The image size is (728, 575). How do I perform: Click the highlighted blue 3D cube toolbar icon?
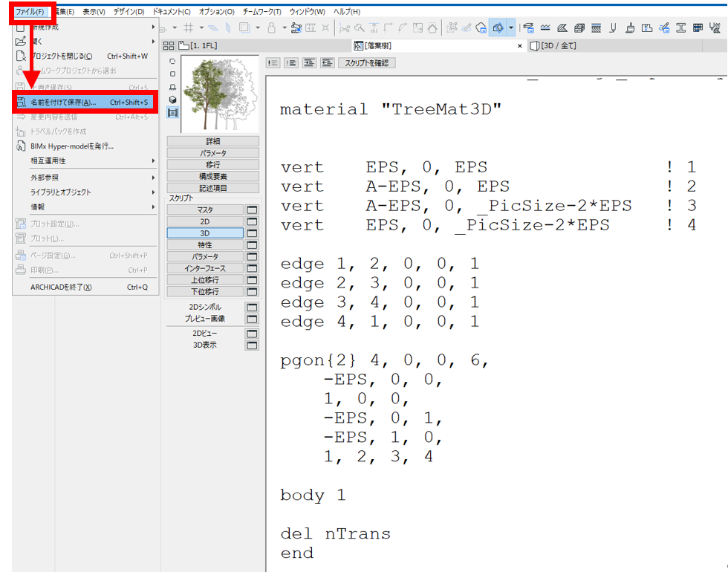point(498,28)
